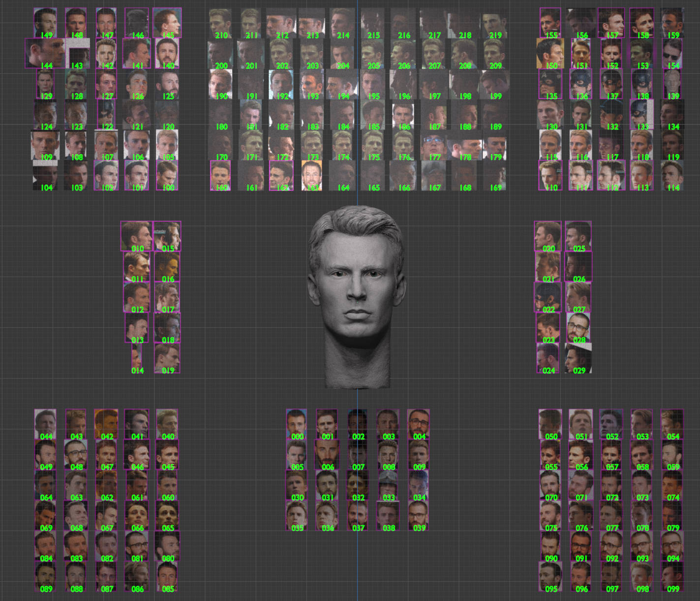The width and height of the screenshot is (700, 601).
Task: Click the yellow-background thumbnail 150
Action: (550, 53)
